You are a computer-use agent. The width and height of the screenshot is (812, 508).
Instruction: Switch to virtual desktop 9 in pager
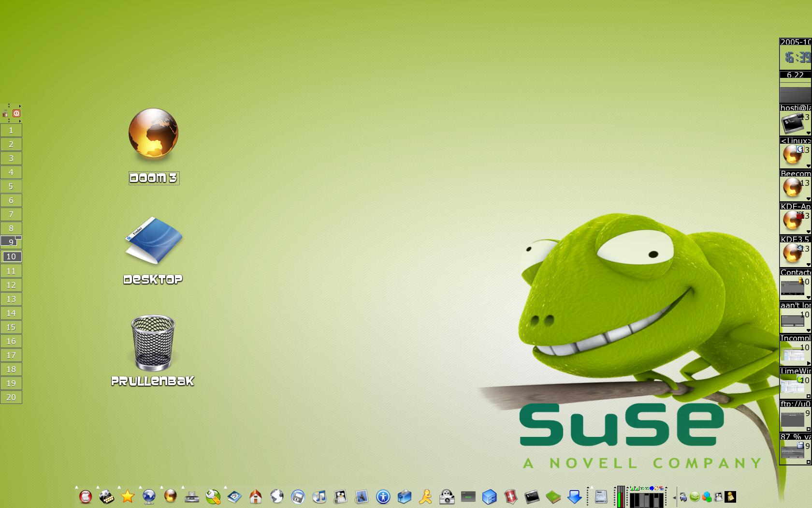11,242
